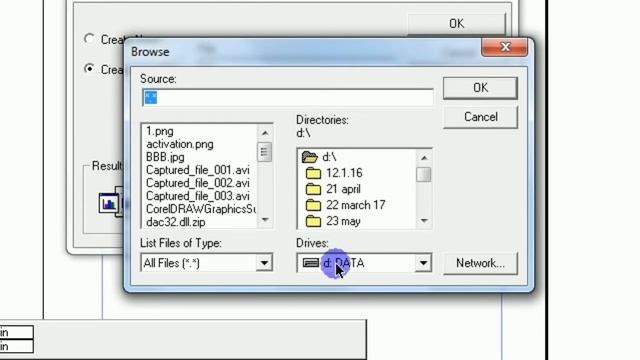Open the 22 march 17 folder
640x360 pixels.
(x=356, y=205)
